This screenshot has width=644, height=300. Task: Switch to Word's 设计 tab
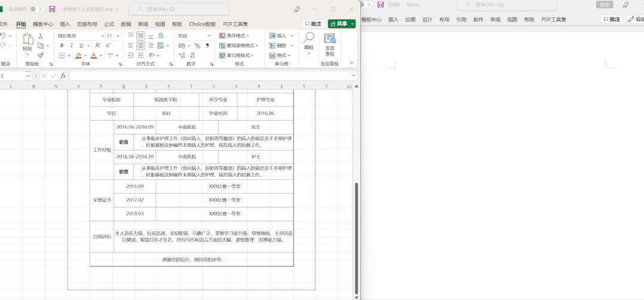coord(427,20)
